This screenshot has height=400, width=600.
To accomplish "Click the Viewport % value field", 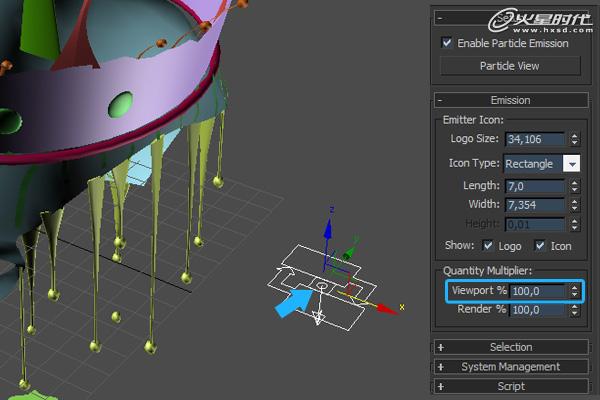I will coord(536,291).
